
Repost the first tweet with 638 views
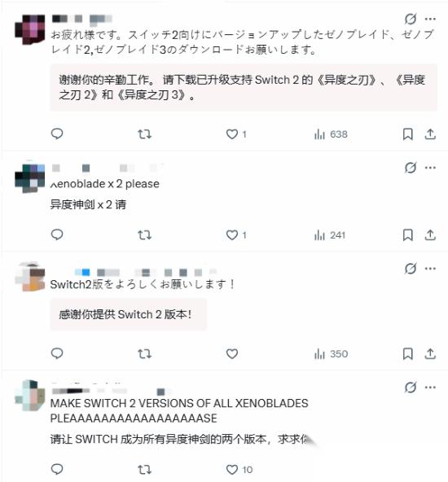pyautogui.click(x=144, y=134)
